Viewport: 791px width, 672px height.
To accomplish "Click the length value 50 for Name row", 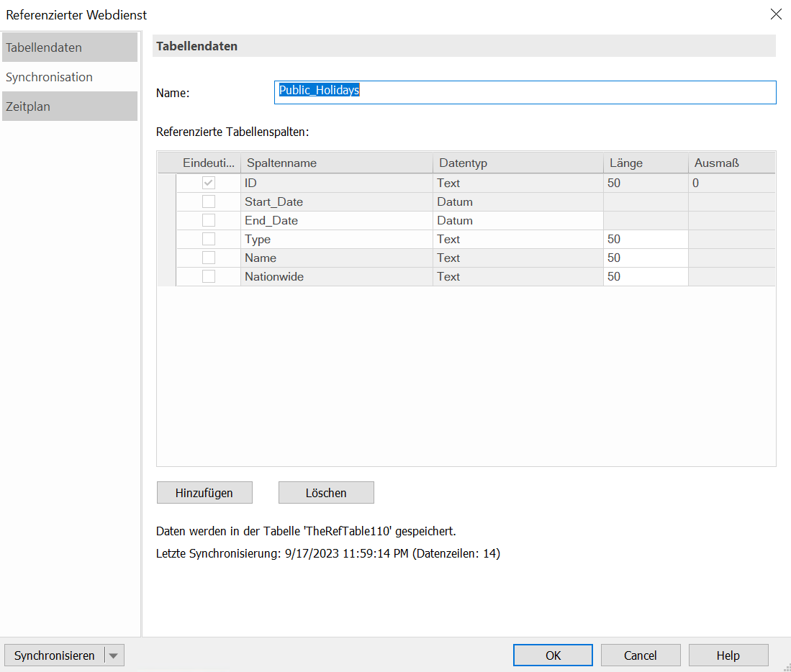I will [646, 258].
